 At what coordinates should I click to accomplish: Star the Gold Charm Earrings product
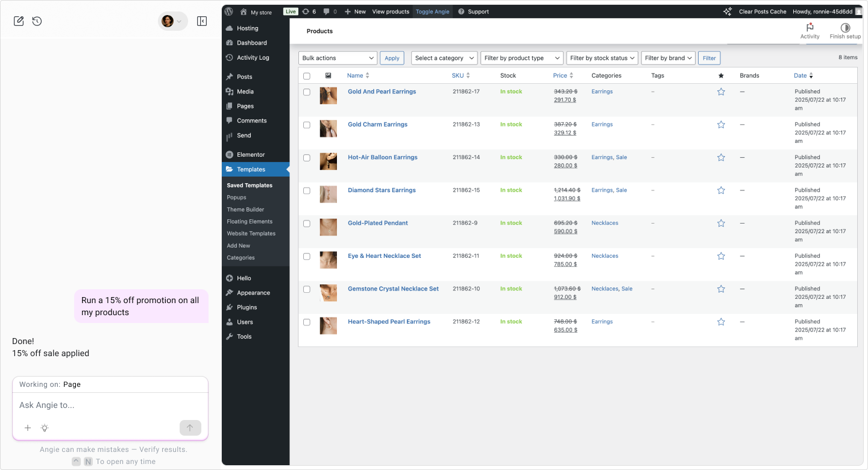pos(721,124)
